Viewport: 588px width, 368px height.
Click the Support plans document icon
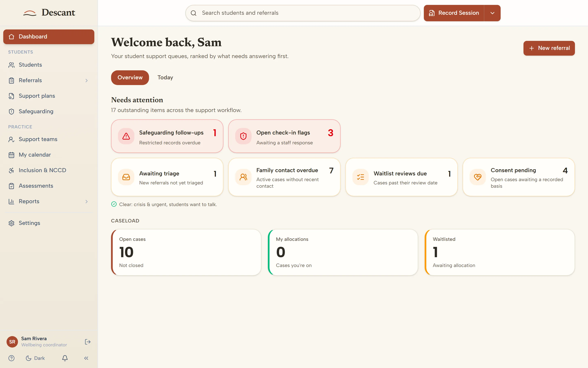click(x=11, y=96)
